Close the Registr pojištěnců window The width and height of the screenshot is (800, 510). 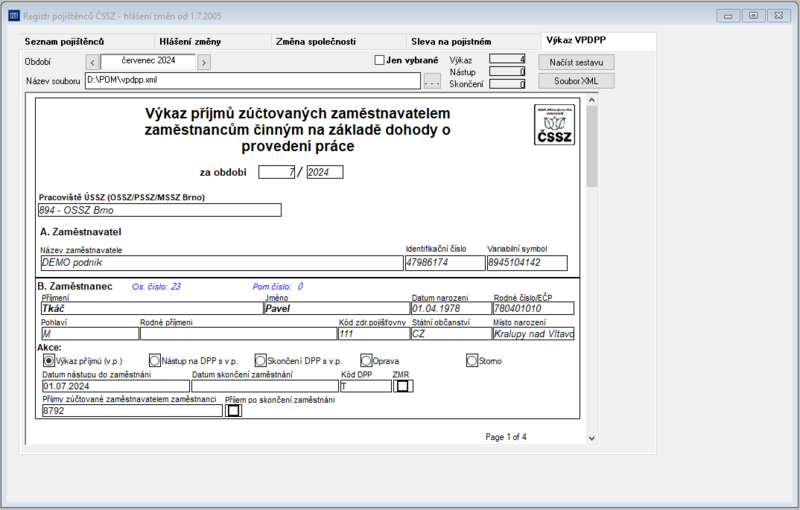[779, 16]
